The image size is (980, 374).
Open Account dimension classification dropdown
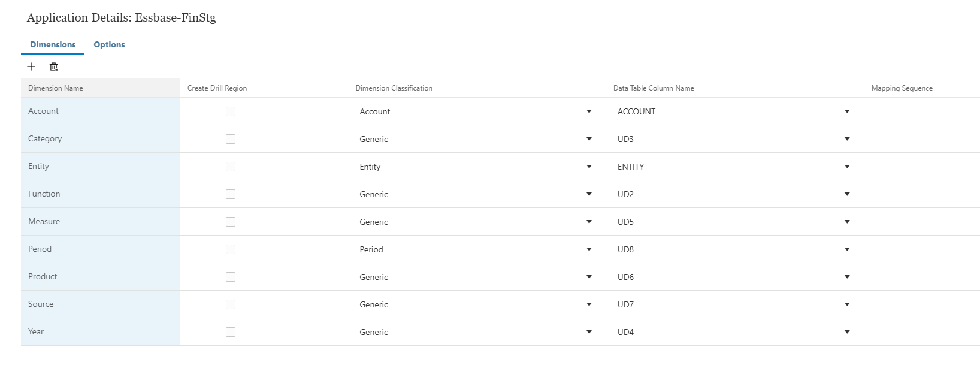coord(589,111)
